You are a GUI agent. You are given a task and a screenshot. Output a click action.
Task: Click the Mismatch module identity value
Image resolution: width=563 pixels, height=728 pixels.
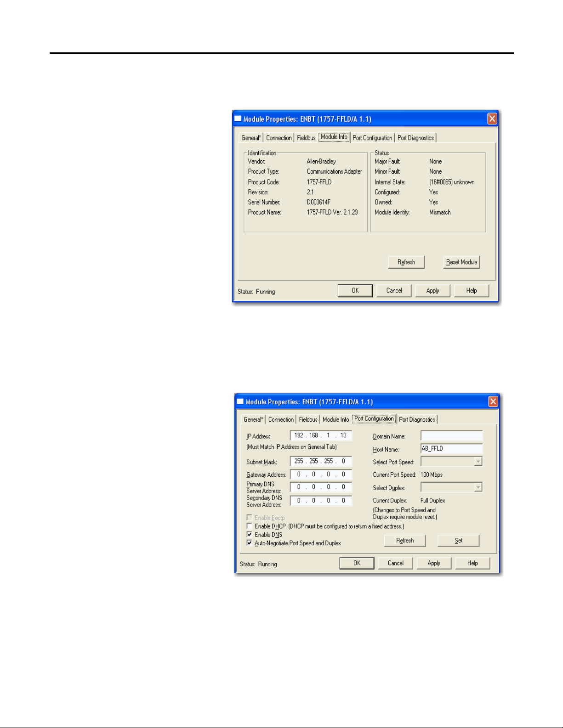coord(440,212)
